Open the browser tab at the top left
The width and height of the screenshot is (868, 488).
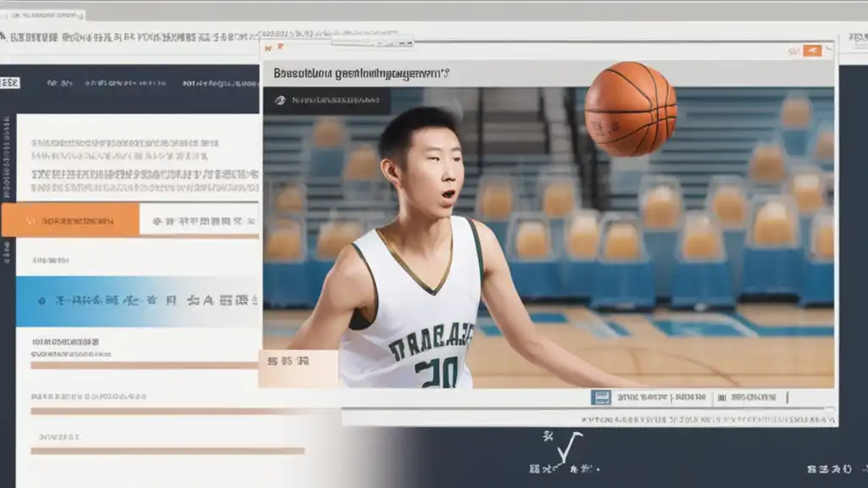click(42, 16)
